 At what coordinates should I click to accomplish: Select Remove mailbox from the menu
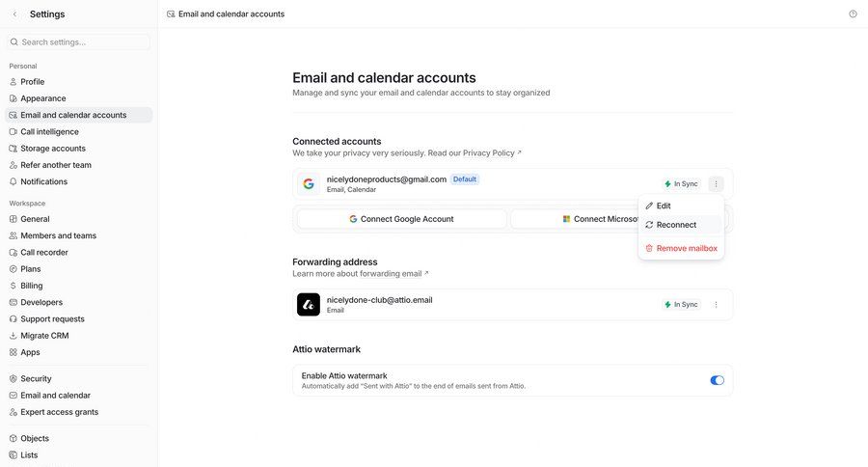point(686,248)
